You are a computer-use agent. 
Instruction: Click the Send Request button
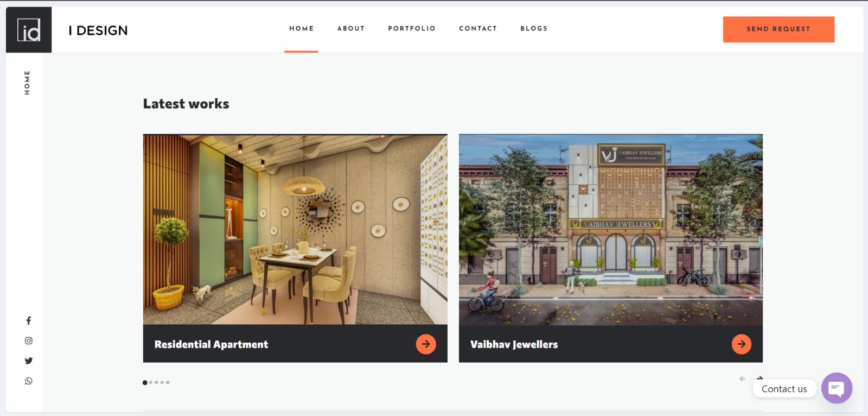click(x=778, y=29)
